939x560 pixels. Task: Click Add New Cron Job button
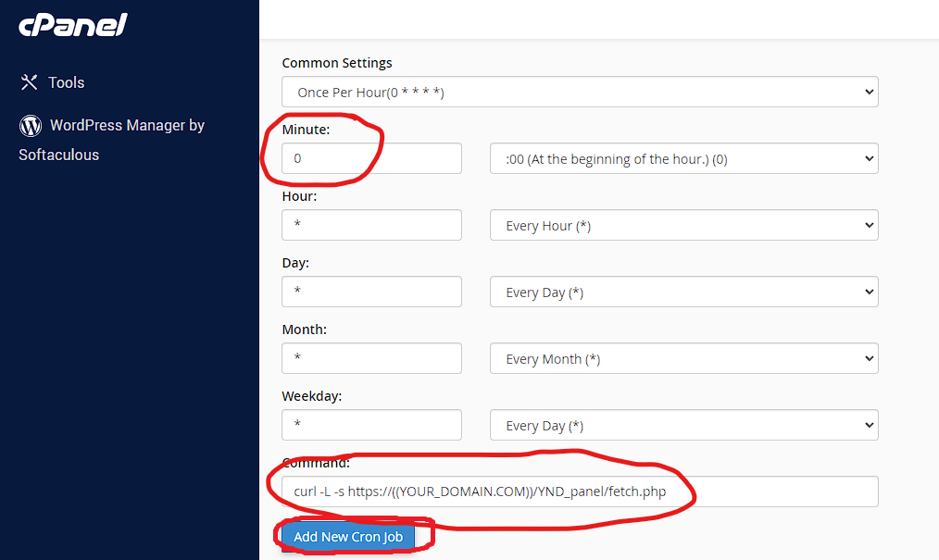pos(348,537)
